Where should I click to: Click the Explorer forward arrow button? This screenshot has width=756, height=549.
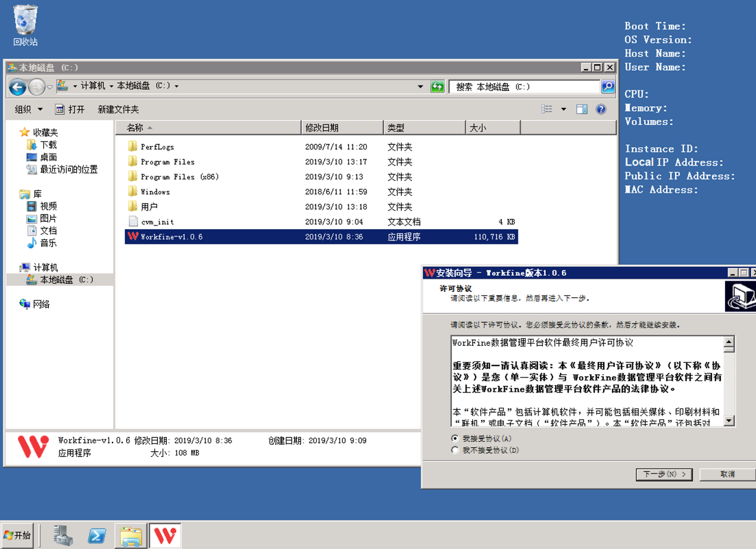pos(37,88)
